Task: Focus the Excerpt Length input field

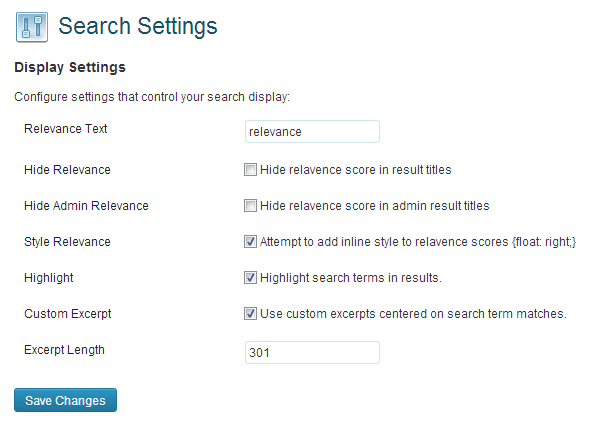Action: [312, 353]
